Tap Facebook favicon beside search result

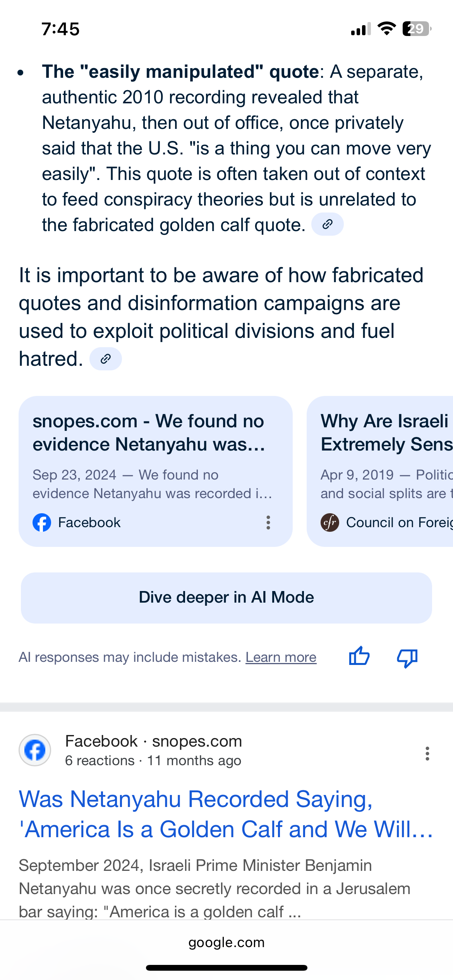click(x=35, y=750)
